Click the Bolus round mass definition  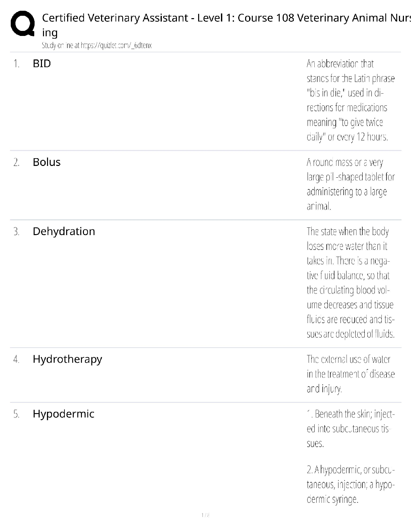tap(350, 184)
